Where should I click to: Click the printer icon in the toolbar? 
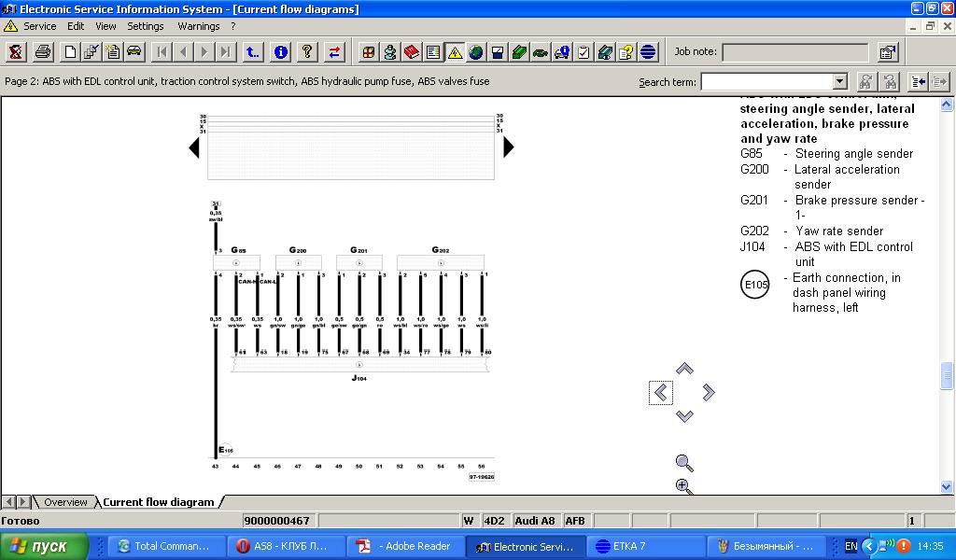[x=42, y=52]
